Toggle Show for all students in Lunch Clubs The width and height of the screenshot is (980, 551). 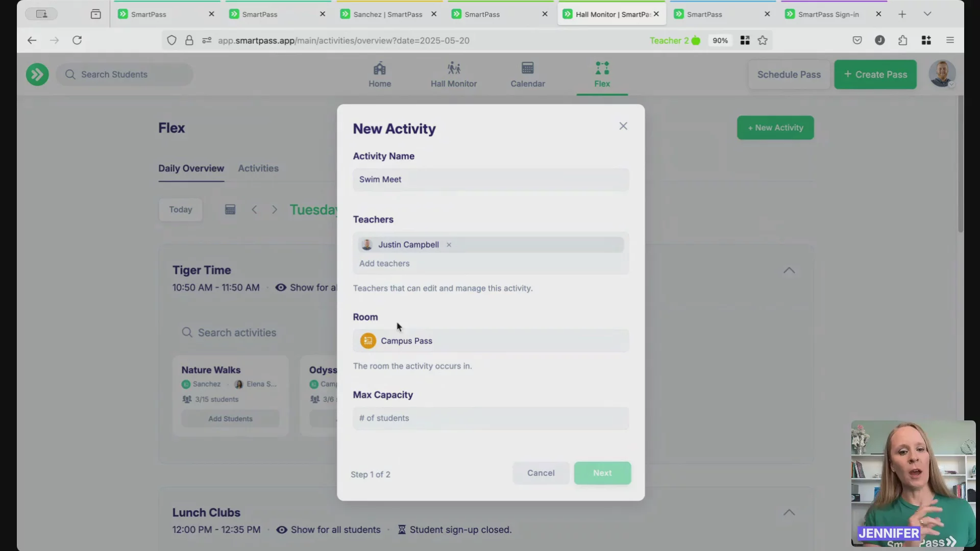(x=328, y=530)
